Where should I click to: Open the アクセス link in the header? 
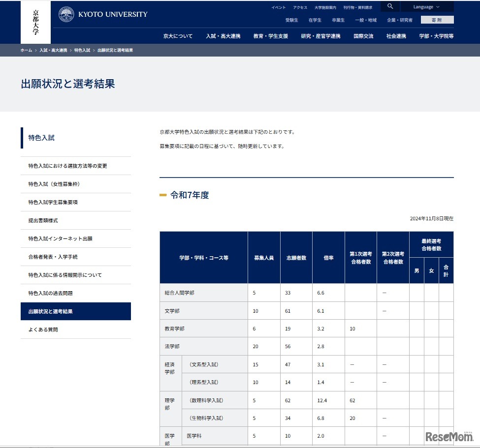(x=300, y=6)
